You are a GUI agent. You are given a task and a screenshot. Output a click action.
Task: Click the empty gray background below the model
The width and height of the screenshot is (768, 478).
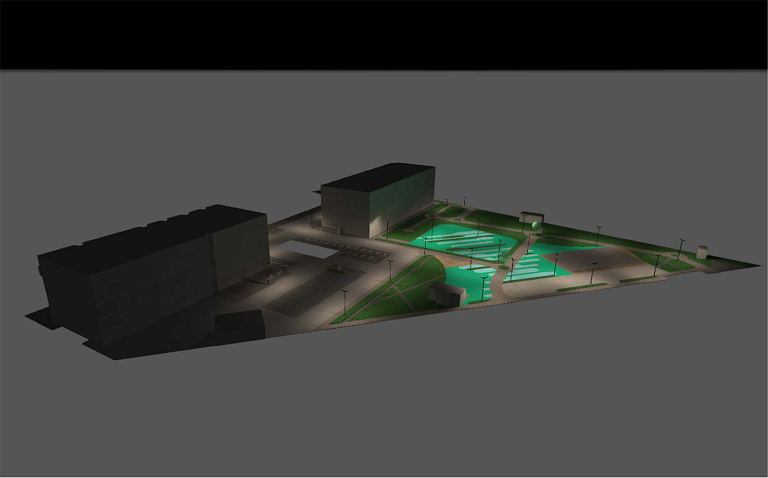pyautogui.click(x=384, y=410)
